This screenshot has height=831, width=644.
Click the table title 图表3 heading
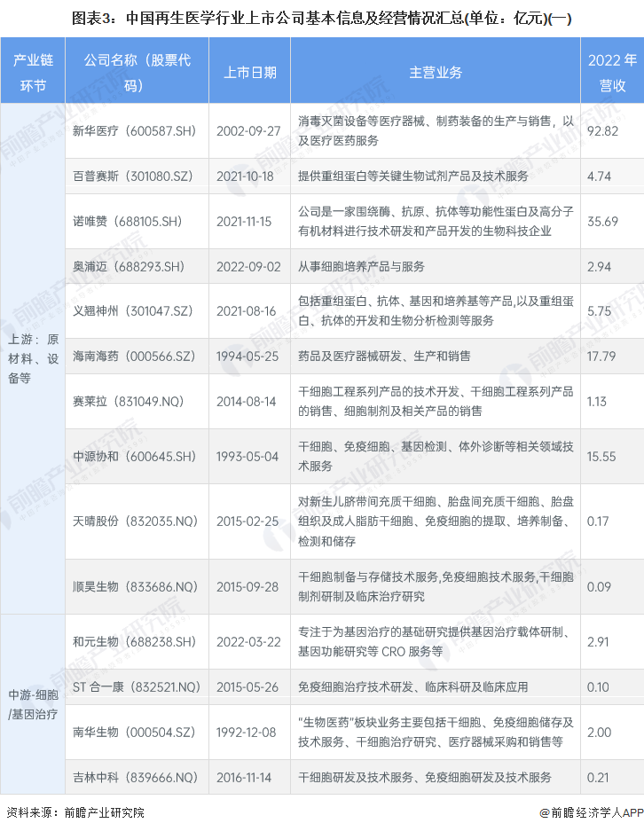(322, 19)
